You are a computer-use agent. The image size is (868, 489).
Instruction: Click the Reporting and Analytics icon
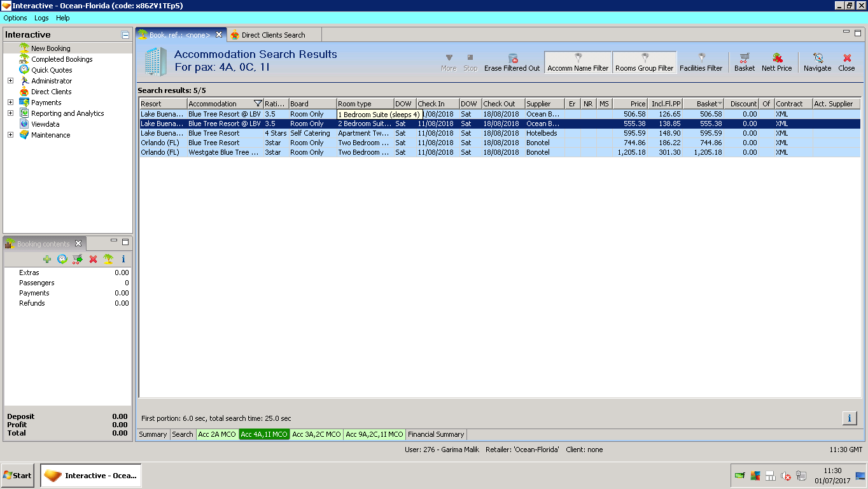(24, 113)
